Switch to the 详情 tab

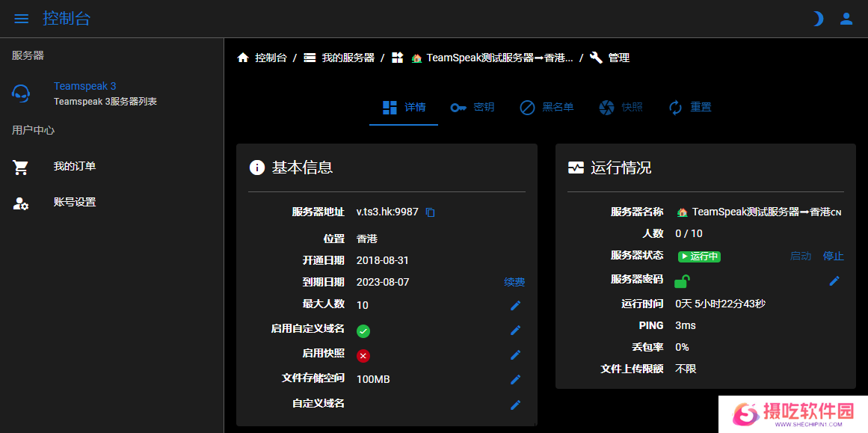coord(404,108)
